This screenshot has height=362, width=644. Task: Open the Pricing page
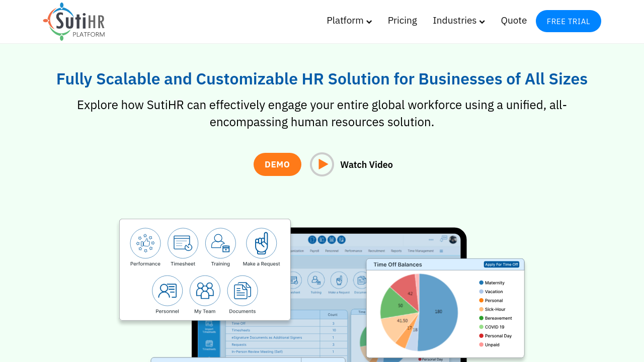[403, 21]
